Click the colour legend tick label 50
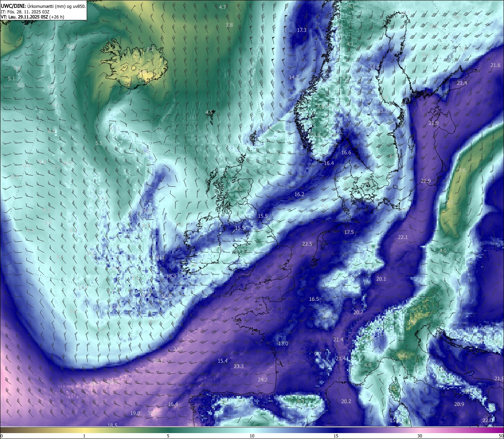Viewport: 504px width, 439px height. pos(501,435)
